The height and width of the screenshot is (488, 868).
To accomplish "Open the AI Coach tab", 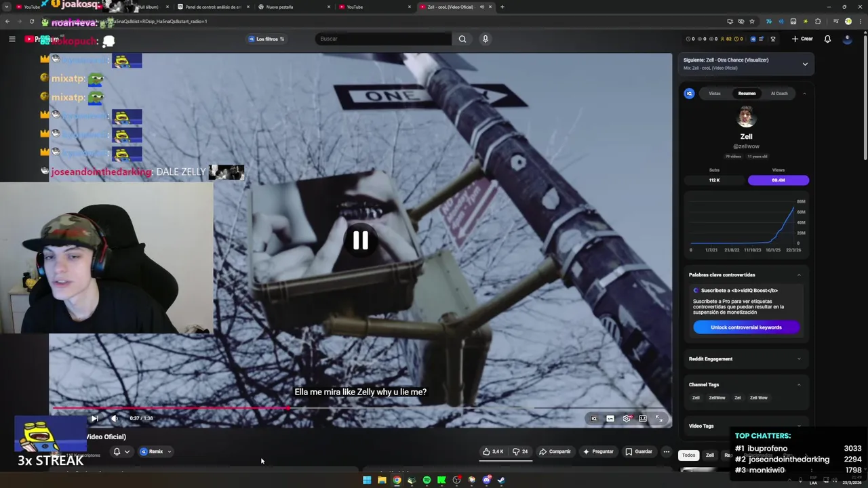I will coord(779,94).
